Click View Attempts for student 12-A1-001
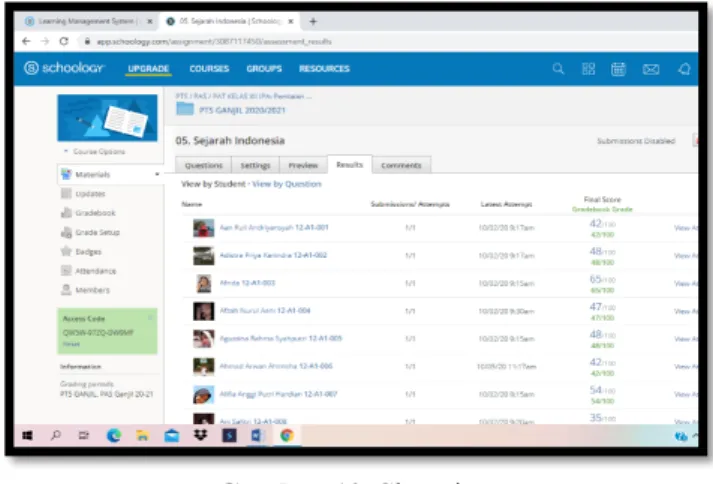 click(x=686, y=228)
